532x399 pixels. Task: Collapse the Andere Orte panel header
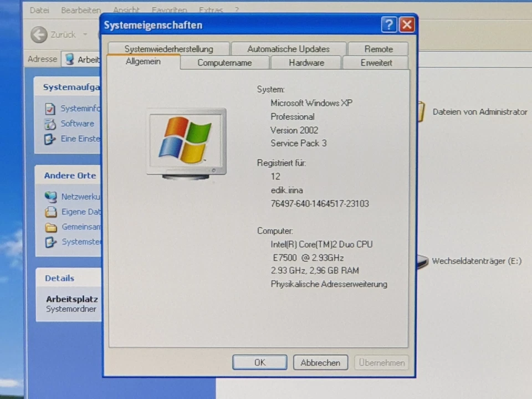coord(68,176)
